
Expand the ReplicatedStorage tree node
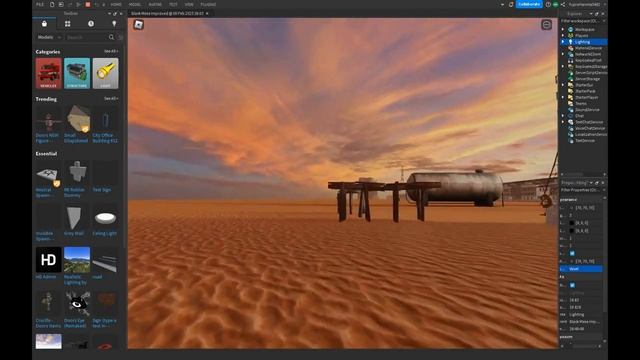[563, 66]
